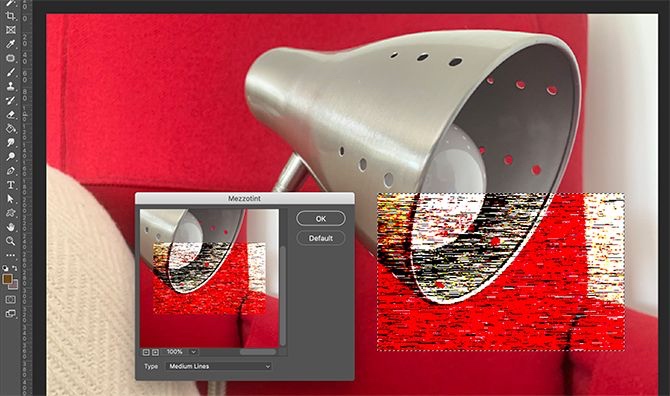This screenshot has width=670, height=396.
Task: Choose the Path Selection arrow tool
Action: (11, 199)
